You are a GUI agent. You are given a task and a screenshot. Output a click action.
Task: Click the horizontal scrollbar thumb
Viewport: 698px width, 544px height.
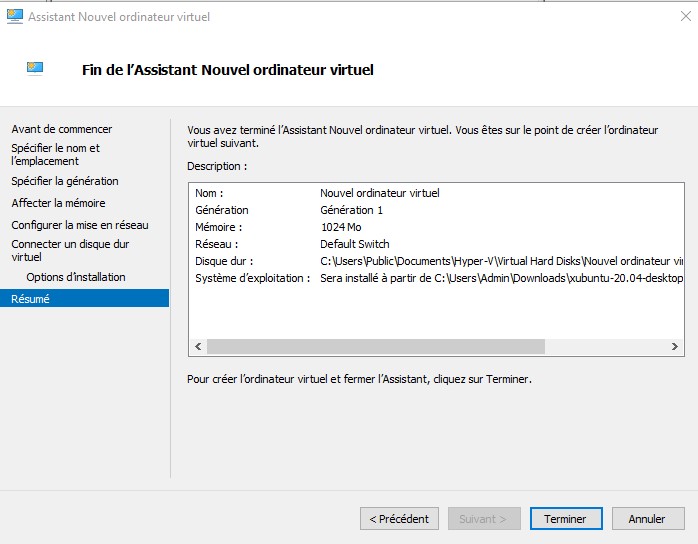click(376, 346)
